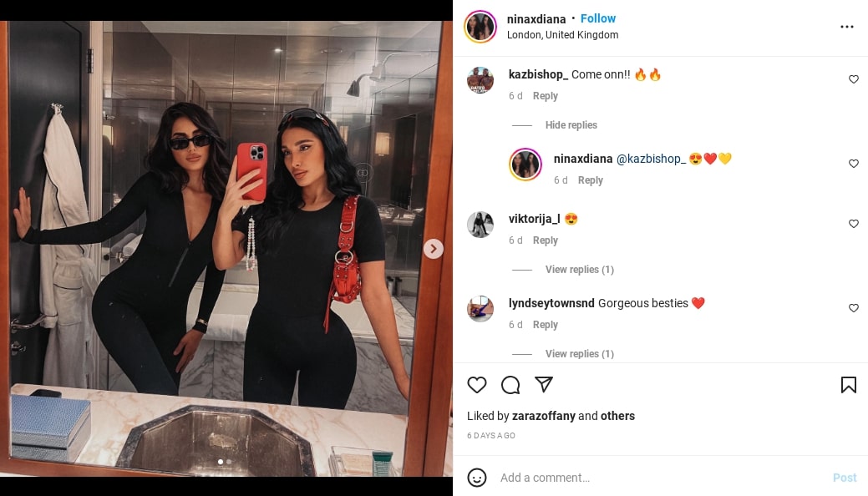Share the post via paper plane icon
The width and height of the screenshot is (868, 496).
pyautogui.click(x=544, y=384)
